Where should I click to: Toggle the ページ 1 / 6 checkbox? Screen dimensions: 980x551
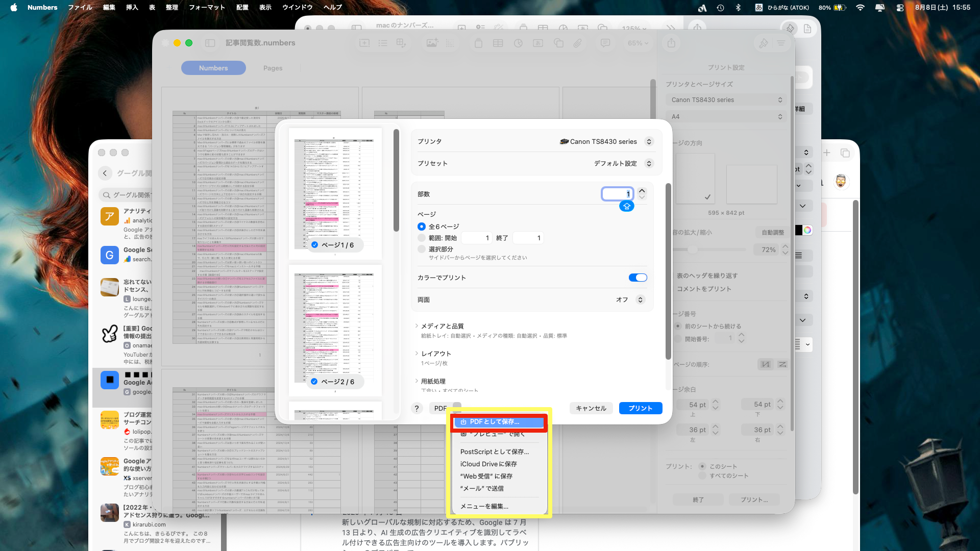click(315, 245)
